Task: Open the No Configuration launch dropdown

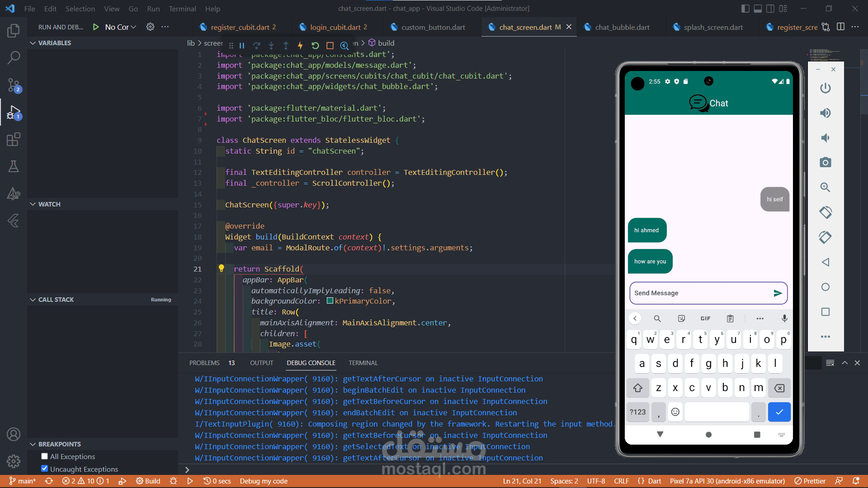Action: (121, 27)
